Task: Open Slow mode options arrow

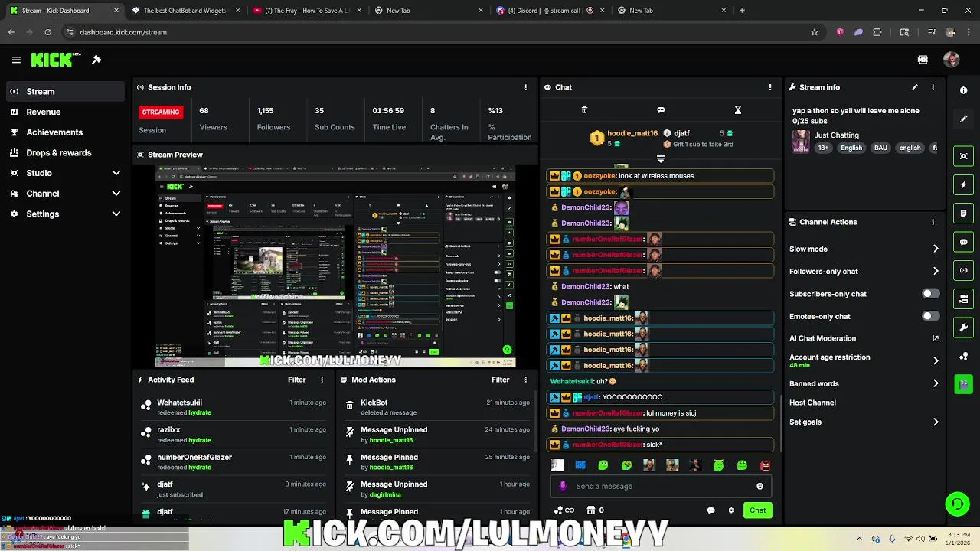Action: click(x=936, y=249)
